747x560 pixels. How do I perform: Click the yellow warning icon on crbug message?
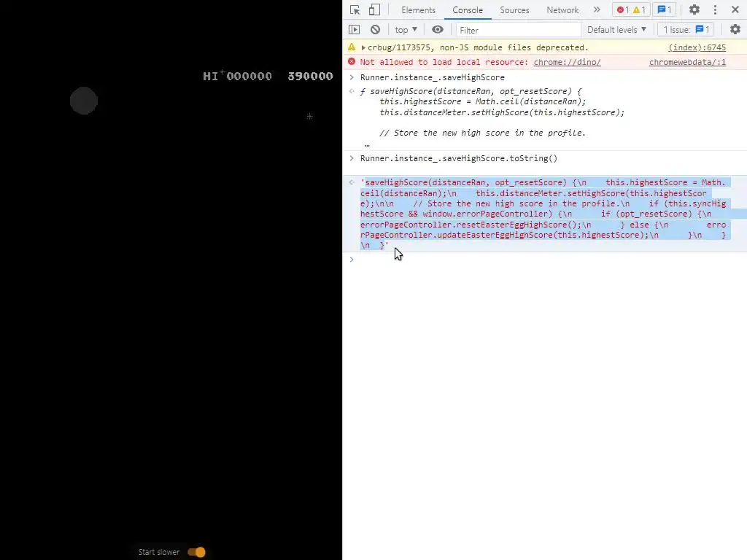point(352,47)
